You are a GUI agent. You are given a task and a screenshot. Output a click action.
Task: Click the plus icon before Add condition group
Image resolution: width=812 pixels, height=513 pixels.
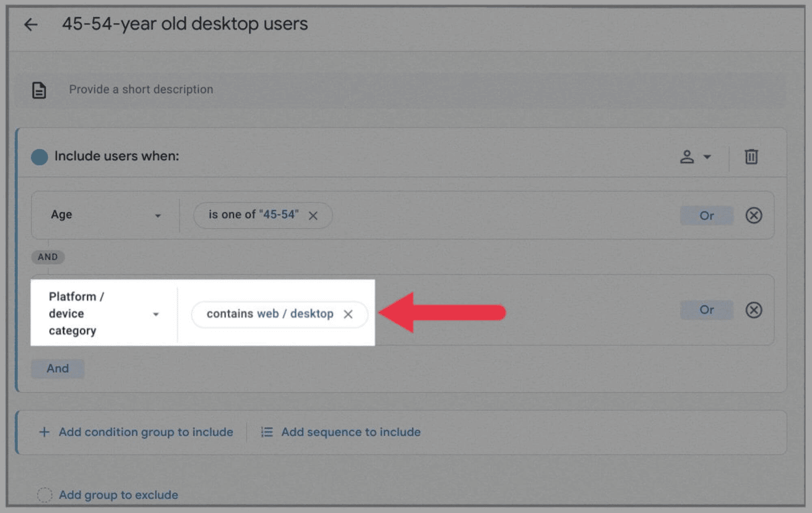pos(44,432)
